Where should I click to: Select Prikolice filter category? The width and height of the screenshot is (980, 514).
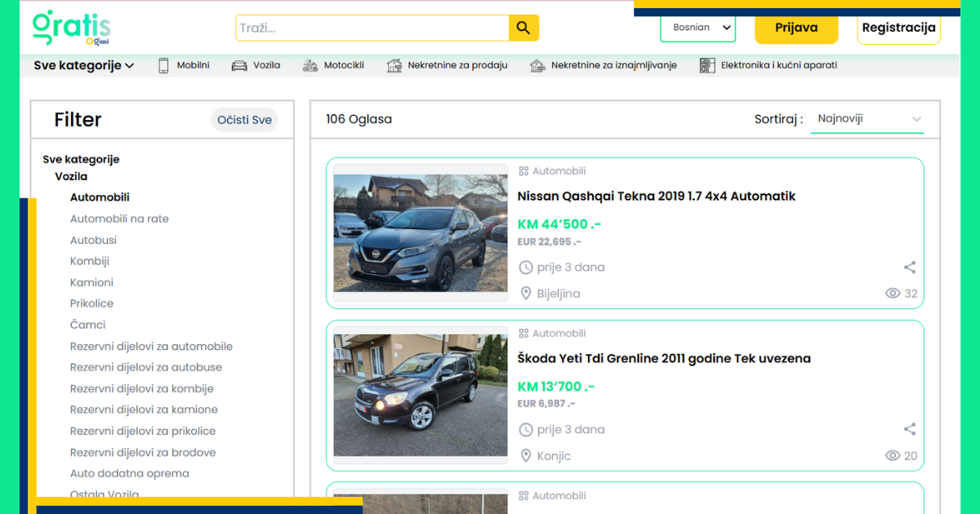click(91, 304)
